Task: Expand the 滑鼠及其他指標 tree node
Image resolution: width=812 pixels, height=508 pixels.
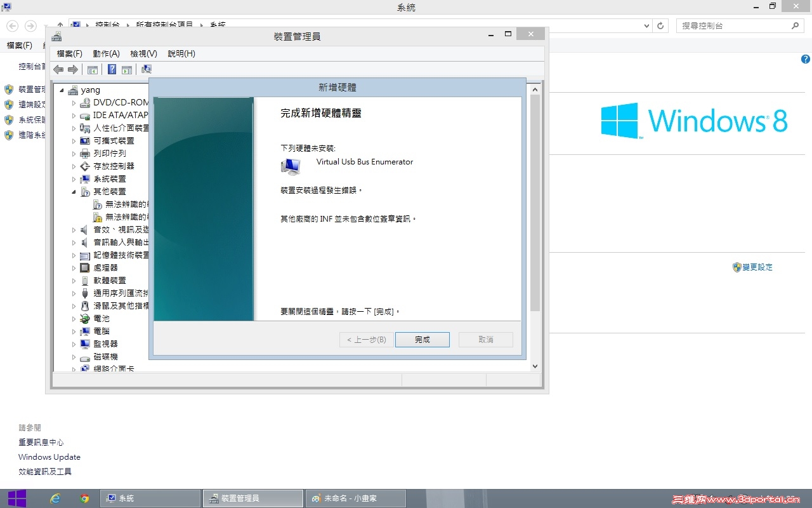Action: 74,305
